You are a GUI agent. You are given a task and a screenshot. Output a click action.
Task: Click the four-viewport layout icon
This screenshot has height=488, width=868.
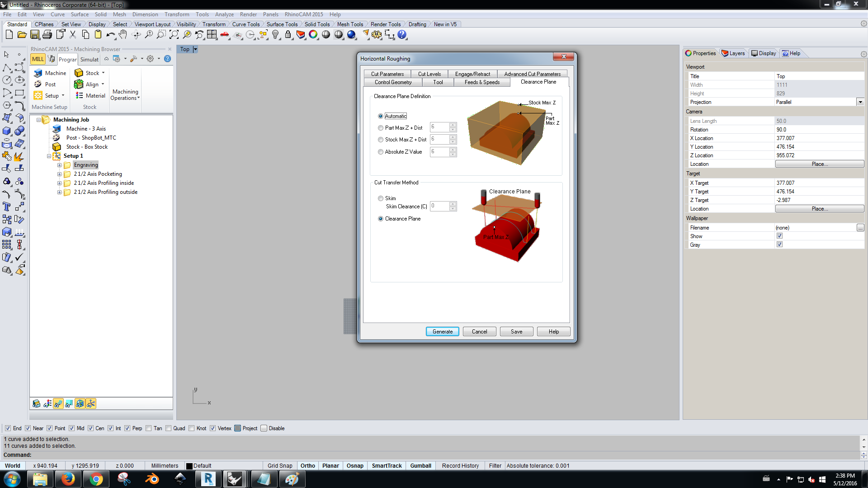pyautogui.click(x=212, y=35)
